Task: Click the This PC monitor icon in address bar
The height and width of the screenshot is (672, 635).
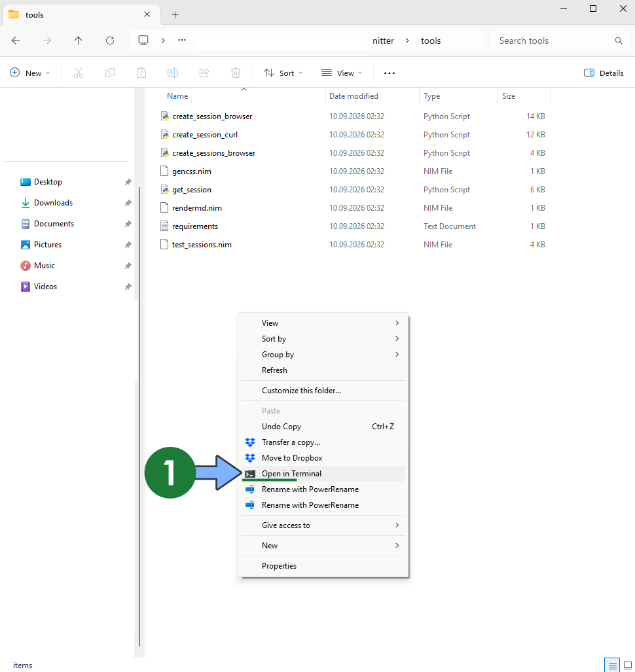Action: point(143,41)
